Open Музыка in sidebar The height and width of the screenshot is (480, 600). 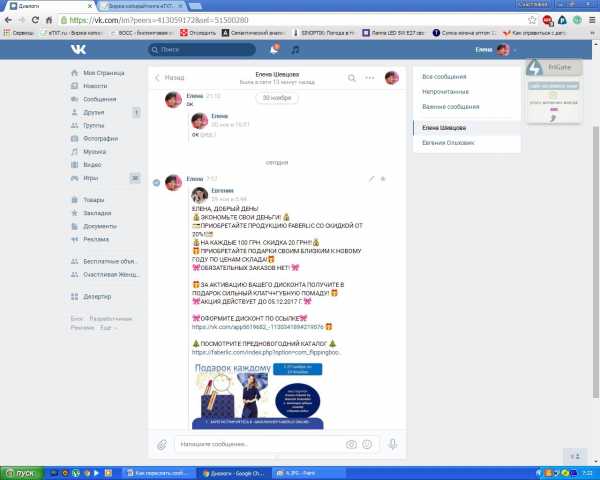(95, 152)
